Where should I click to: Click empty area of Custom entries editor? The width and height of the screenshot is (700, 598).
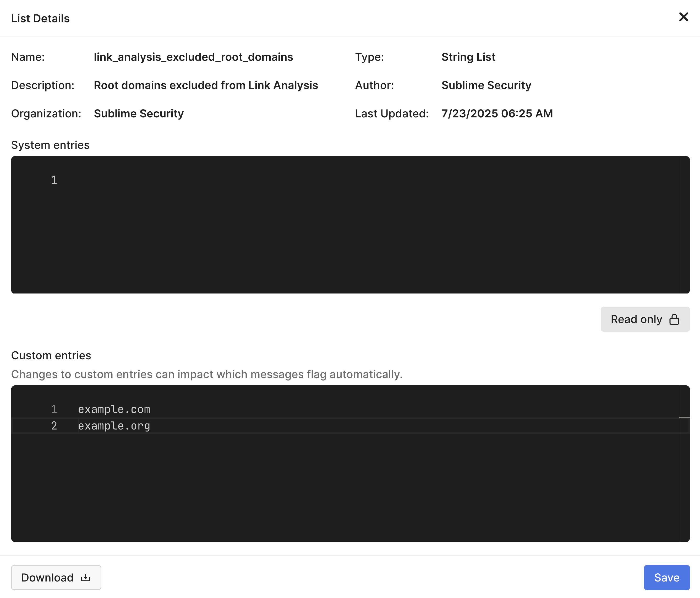pos(338,490)
